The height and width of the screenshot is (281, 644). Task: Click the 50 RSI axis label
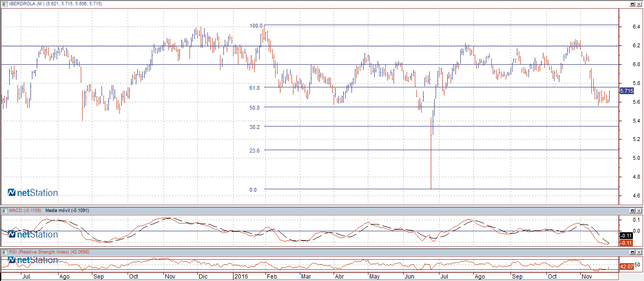[x=637, y=265]
